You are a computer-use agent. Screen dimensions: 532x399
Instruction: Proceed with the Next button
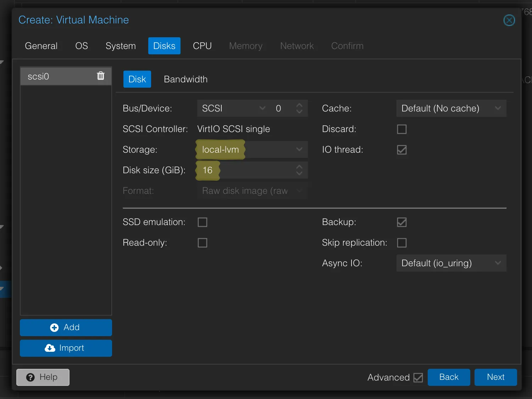[x=496, y=377]
